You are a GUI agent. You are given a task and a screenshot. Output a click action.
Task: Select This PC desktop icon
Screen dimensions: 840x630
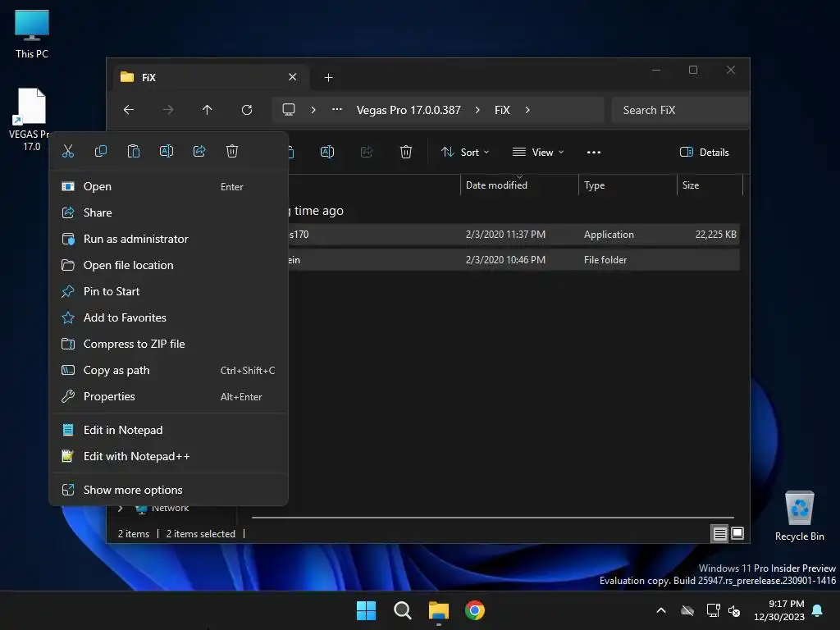[32, 34]
